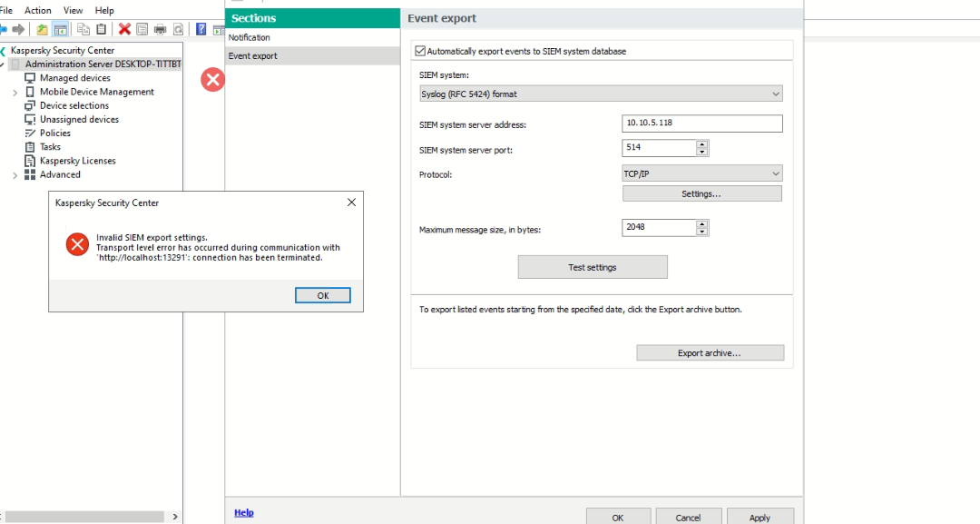Select Device selections in the tree
The width and height of the screenshot is (980, 524).
point(74,105)
